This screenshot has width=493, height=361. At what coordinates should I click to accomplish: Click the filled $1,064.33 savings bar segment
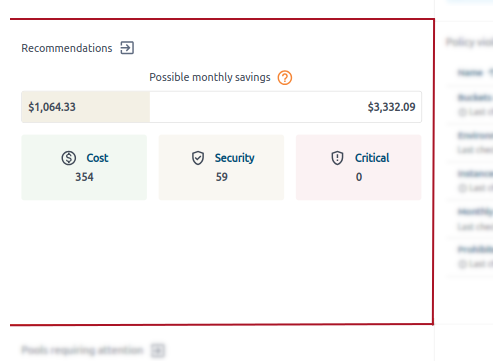click(86, 107)
